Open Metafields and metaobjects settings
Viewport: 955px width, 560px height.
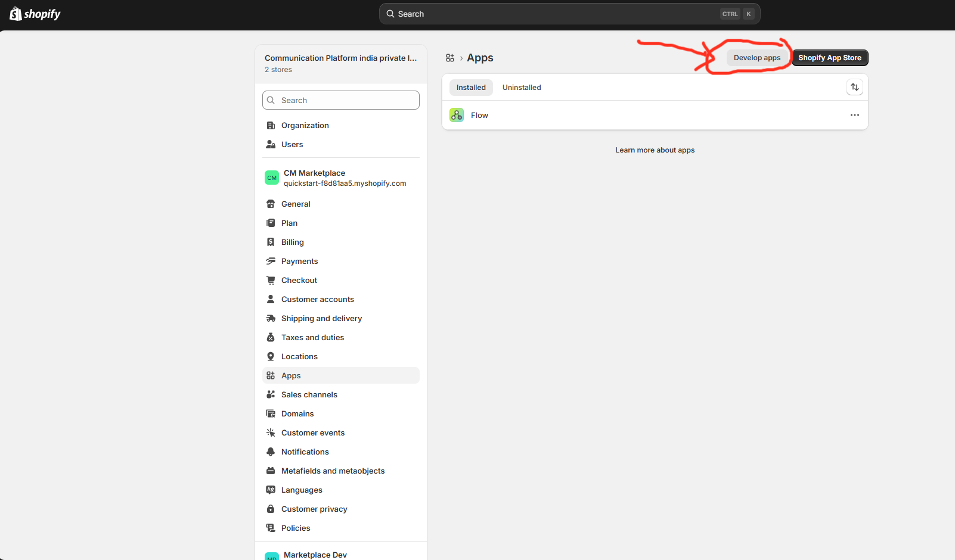(x=341, y=471)
